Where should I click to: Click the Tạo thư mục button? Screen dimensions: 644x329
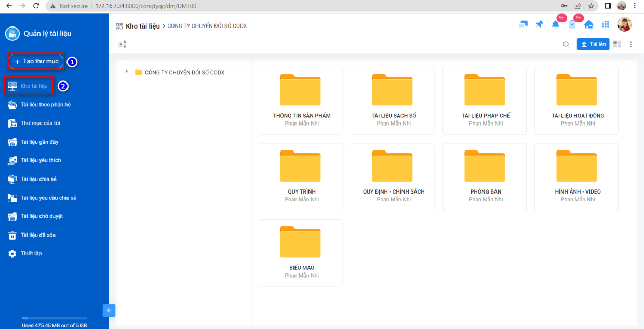tap(36, 61)
